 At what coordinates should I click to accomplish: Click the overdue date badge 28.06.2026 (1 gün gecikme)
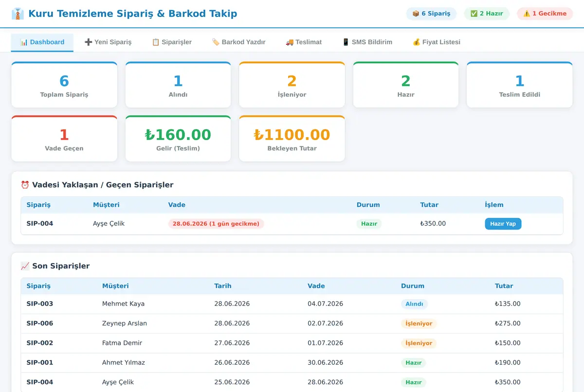pos(216,224)
